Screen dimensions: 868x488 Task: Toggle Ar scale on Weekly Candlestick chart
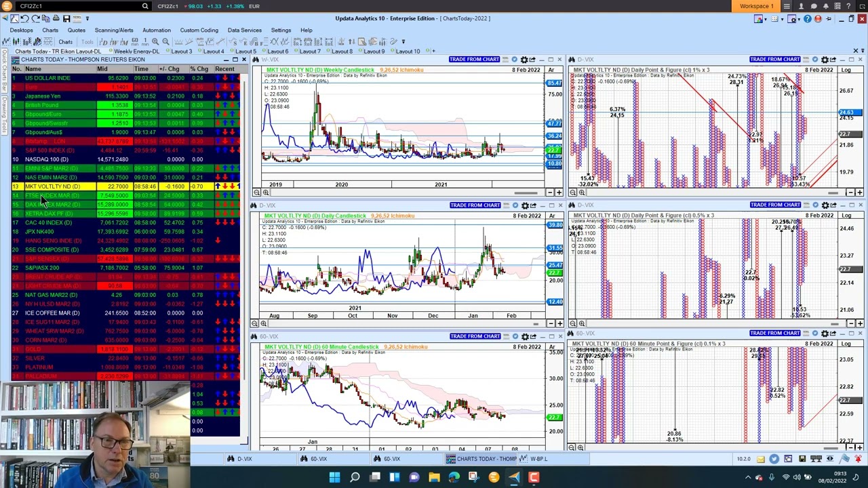point(551,70)
